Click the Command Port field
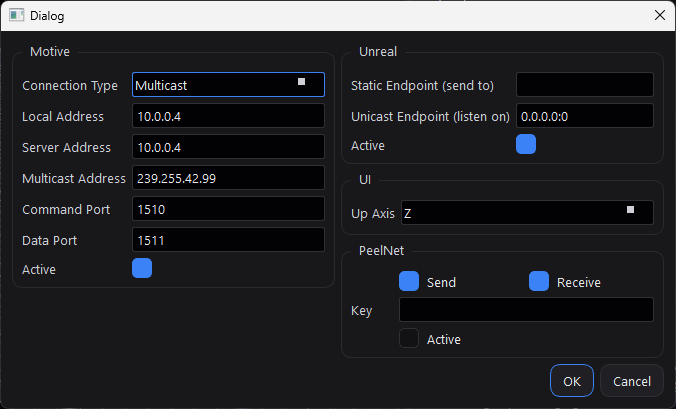 click(228, 209)
